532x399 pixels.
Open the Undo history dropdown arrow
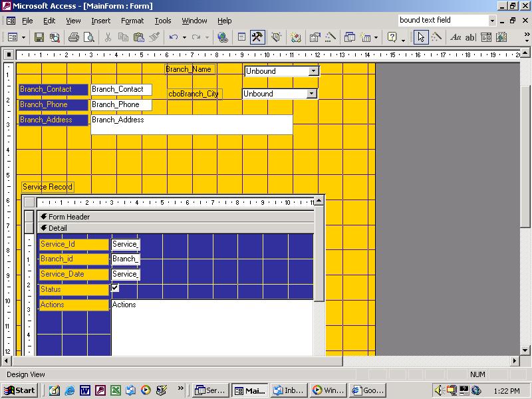tap(184, 37)
